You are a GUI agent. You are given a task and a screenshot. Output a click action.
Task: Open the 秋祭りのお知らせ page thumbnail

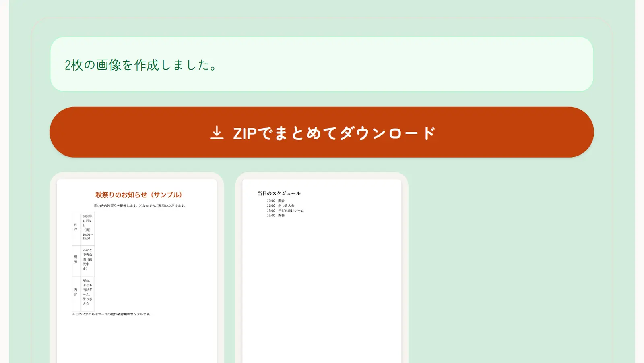[137, 271]
